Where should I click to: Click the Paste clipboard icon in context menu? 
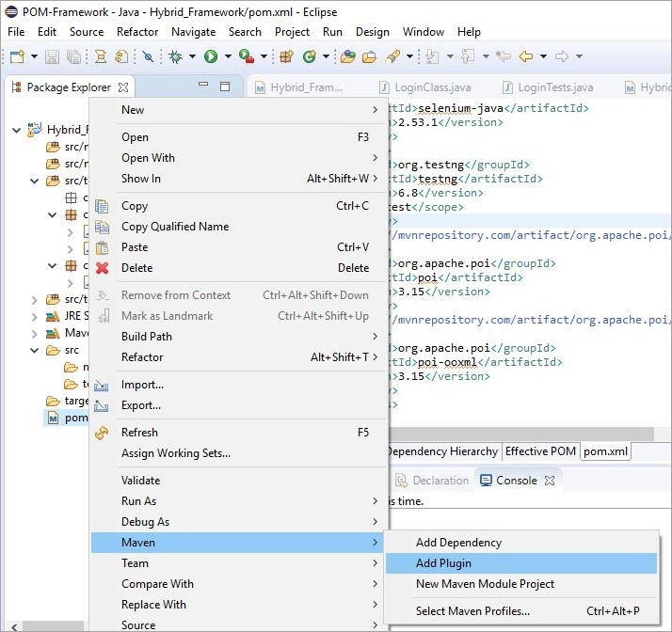pyautogui.click(x=102, y=247)
